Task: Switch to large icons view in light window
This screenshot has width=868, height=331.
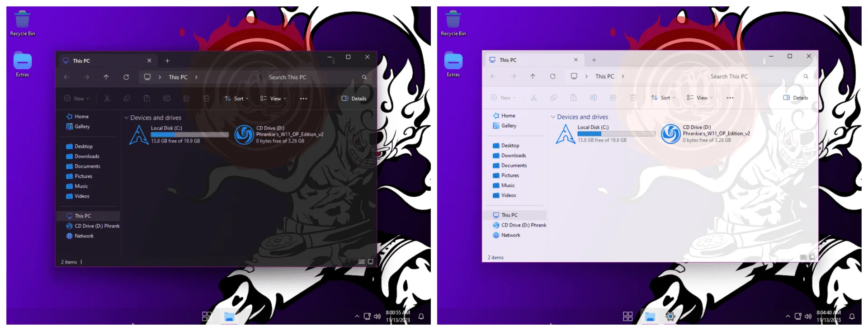Action: (812, 257)
